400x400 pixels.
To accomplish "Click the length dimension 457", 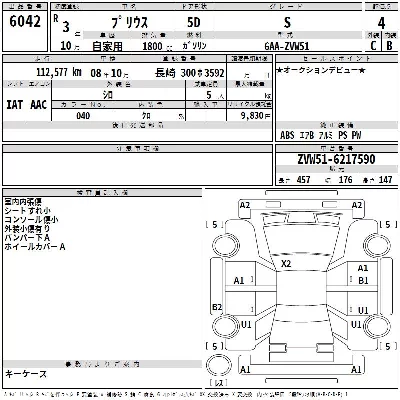I will tap(303, 180).
